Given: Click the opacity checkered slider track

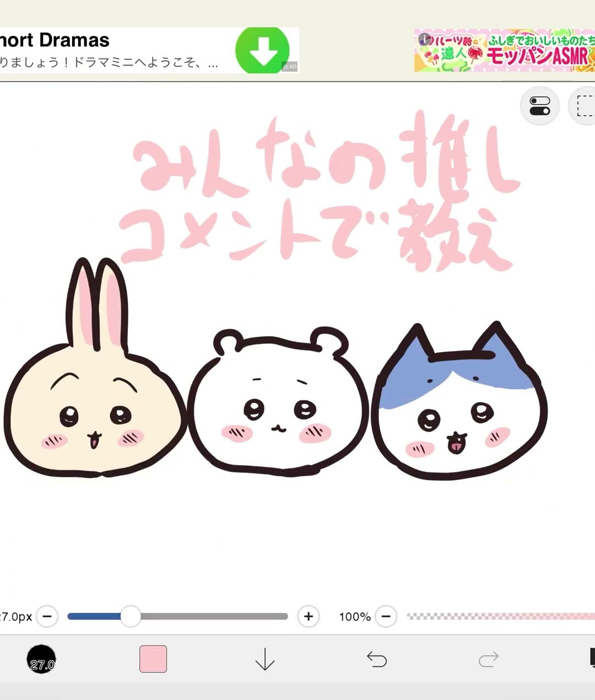Looking at the screenshot, I should 501,616.
